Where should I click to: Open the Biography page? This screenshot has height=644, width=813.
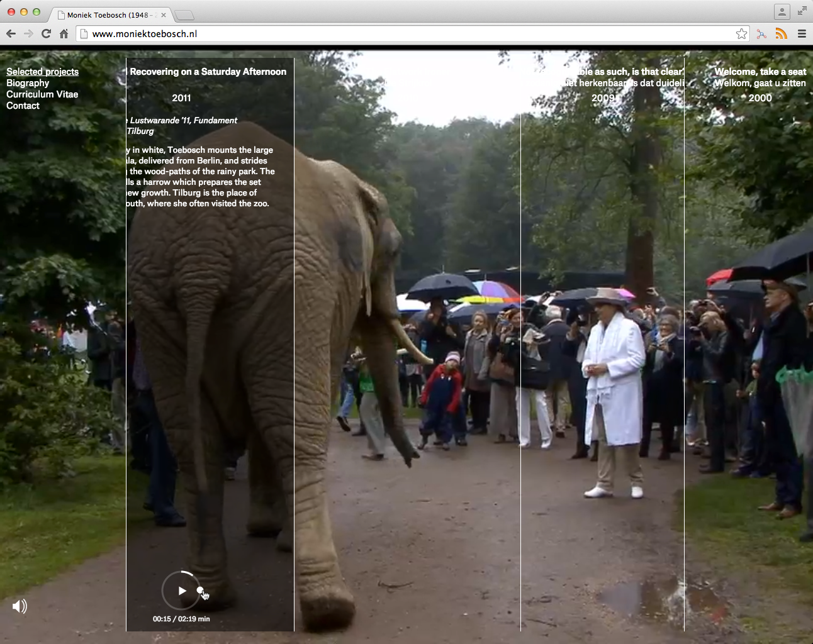pyautogui.click(x=28, y=83)
